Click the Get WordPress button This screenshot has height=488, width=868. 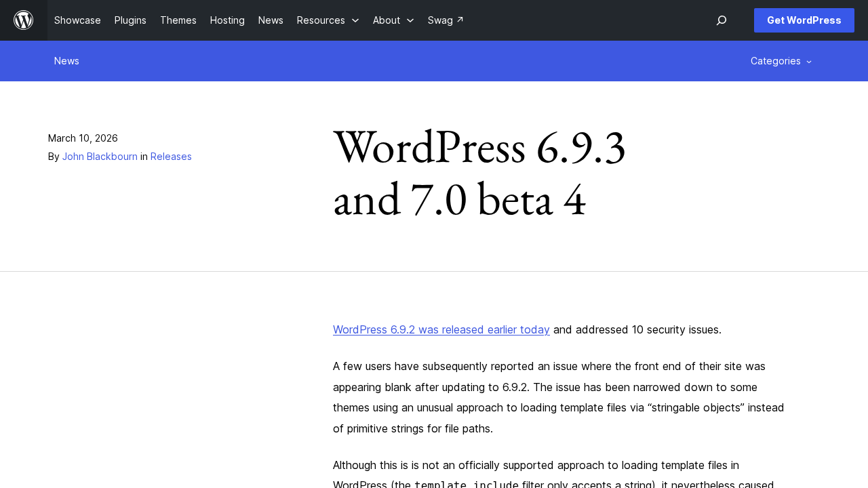[804, 20]
